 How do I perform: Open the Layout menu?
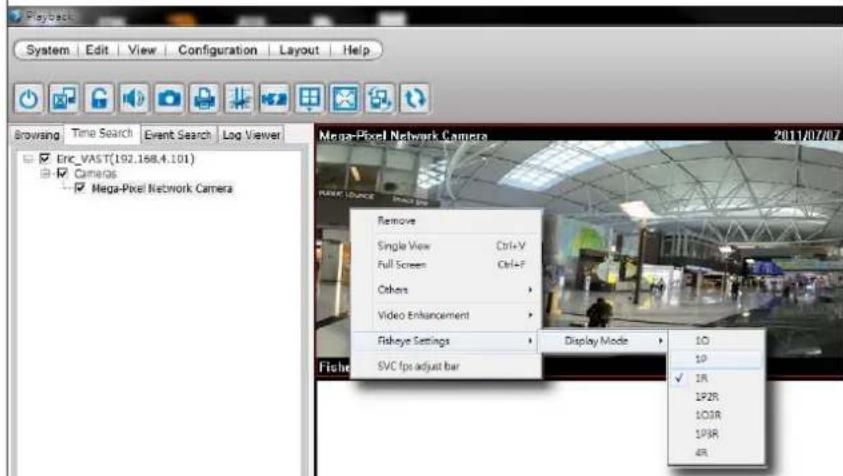[299, 50]
